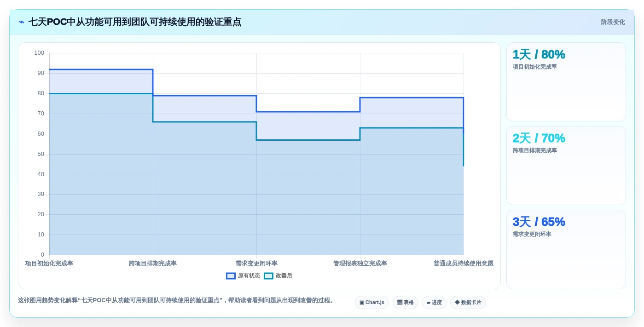Click the 需求变更闭环率 card subtitle
644x327 pixels.
(532, 234)
